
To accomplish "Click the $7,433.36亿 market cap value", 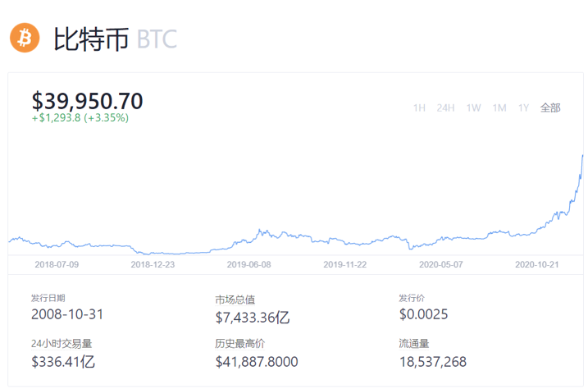I will coord(253,318).
